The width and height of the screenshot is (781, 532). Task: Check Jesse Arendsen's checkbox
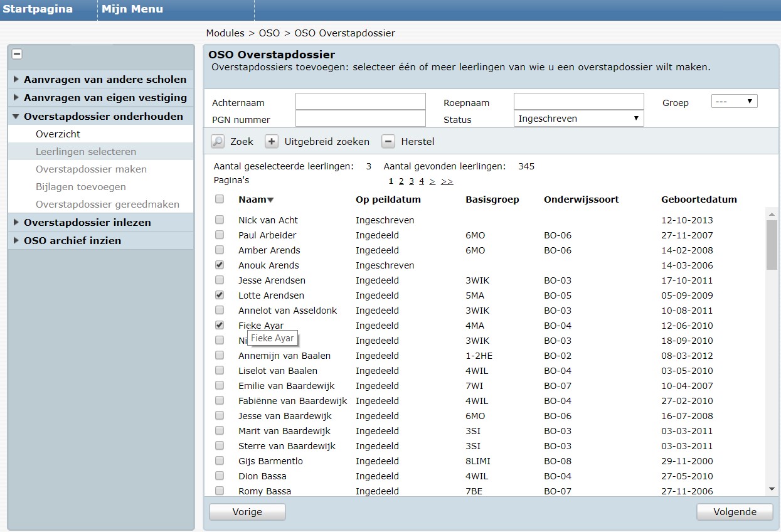click(x=220, y=280)
